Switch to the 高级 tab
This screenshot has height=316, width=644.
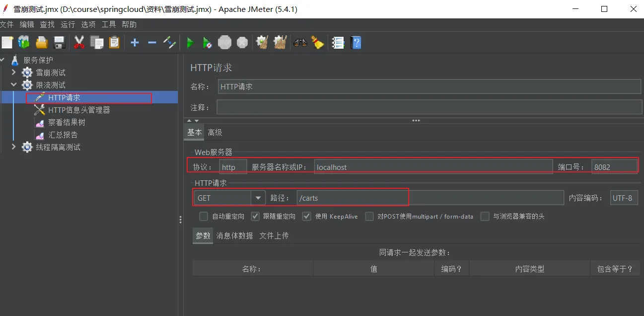215,133
